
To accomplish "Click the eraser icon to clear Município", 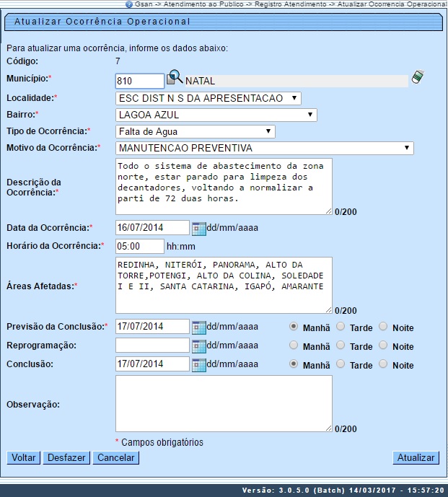I will click(x=418, y=77).
